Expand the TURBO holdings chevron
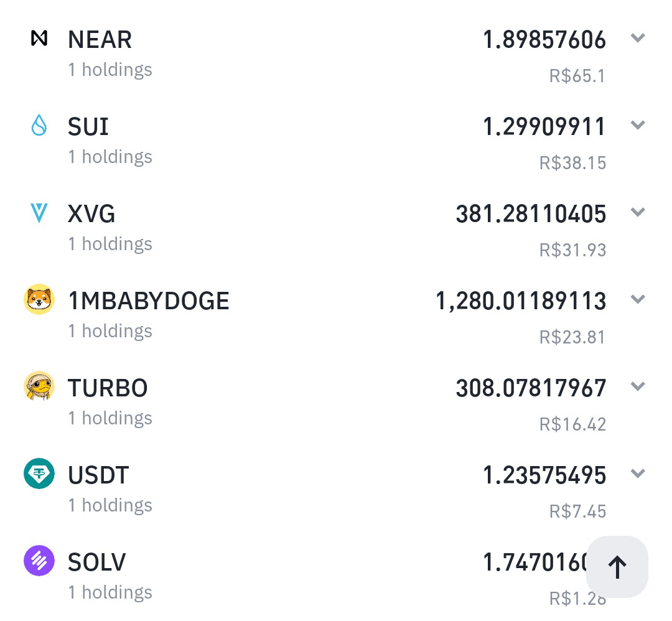Image resolution: width=672 pixels, height=621 pixels. click(x=638, y=386)
